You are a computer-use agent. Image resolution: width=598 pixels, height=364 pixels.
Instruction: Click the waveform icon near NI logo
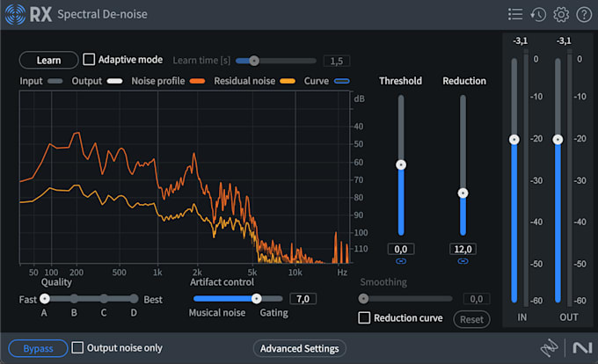(x=550, y=348)
